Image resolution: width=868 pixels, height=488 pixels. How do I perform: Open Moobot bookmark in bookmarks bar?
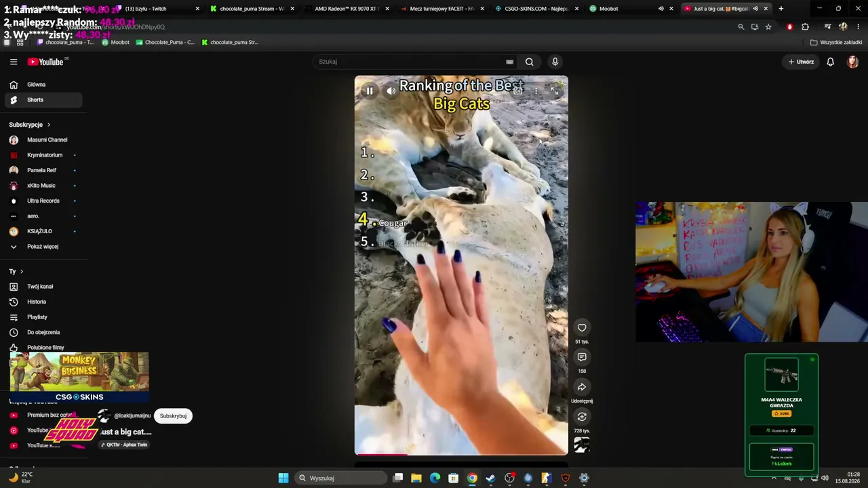coord(115,42)
